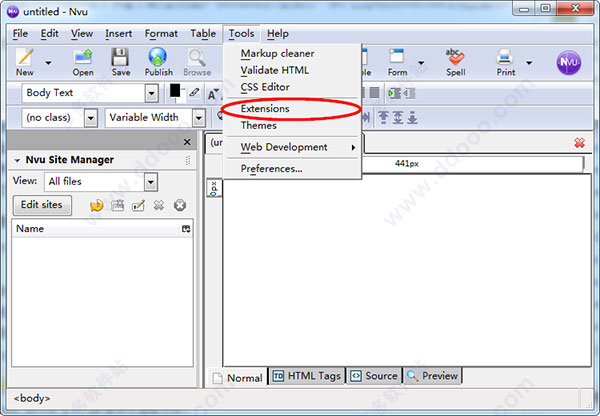The height and width of the screenshot is (416, 600).
Task: Switch to the Source tab
Action: [374, 376]
